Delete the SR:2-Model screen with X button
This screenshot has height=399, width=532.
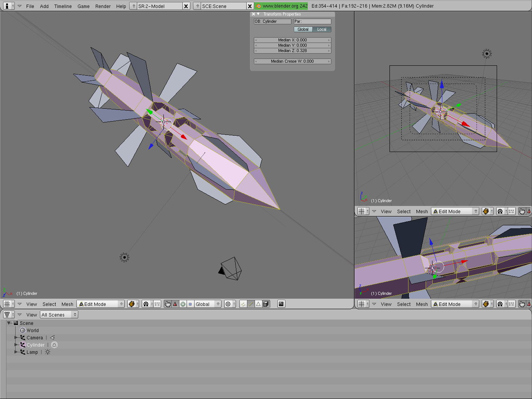tap(186, 6)
